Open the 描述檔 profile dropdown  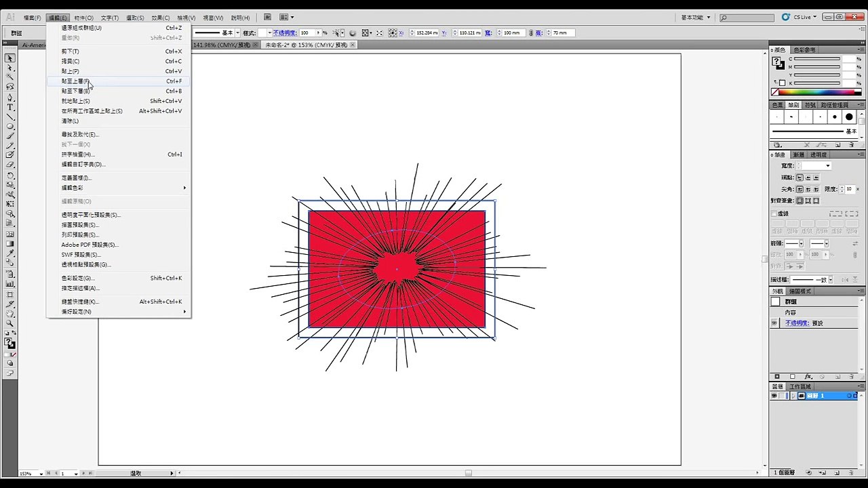(x=829, y=279)
